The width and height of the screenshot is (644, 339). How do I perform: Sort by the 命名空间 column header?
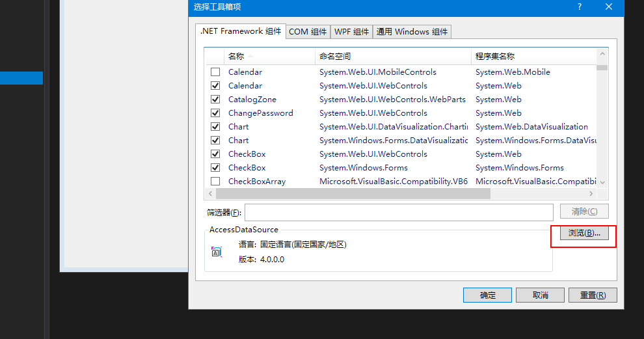pyautogui.click(x=393, y=57)
